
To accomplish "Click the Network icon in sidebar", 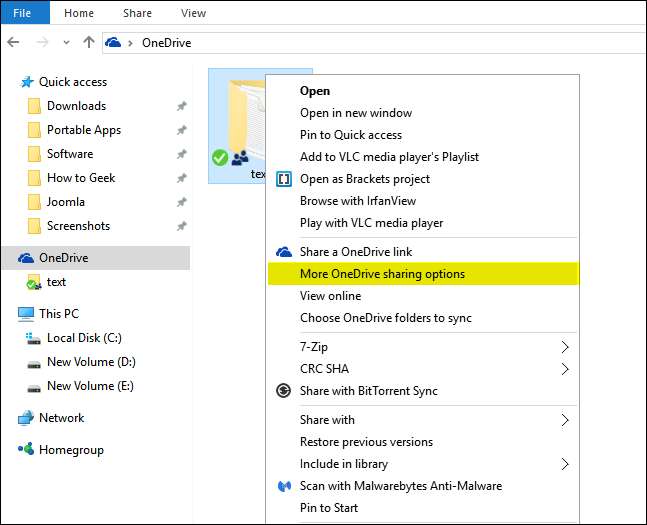I will click(x=26, y=418).
